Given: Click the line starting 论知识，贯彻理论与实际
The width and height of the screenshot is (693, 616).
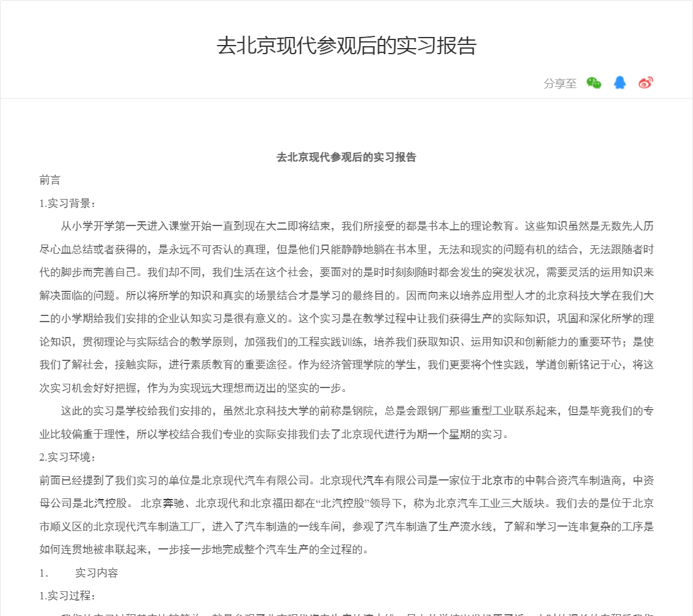Looking at the screenshot, I should point(346,342).
